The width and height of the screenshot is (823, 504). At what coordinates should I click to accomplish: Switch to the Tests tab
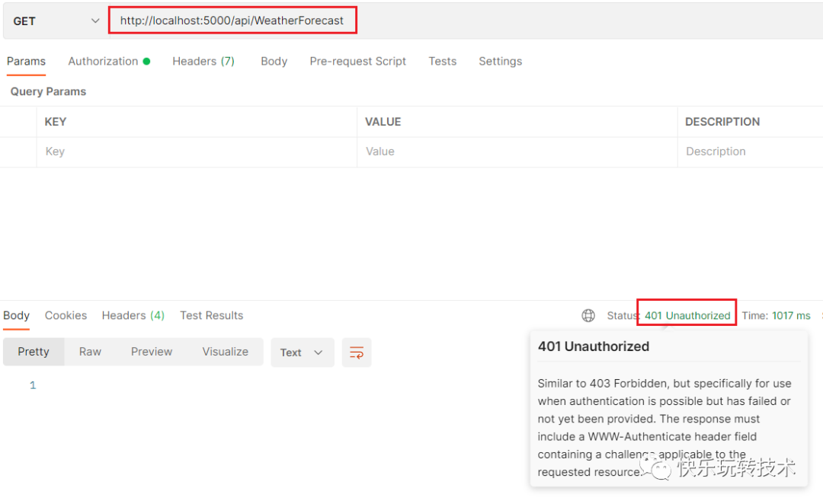click(x=442, y=61)
